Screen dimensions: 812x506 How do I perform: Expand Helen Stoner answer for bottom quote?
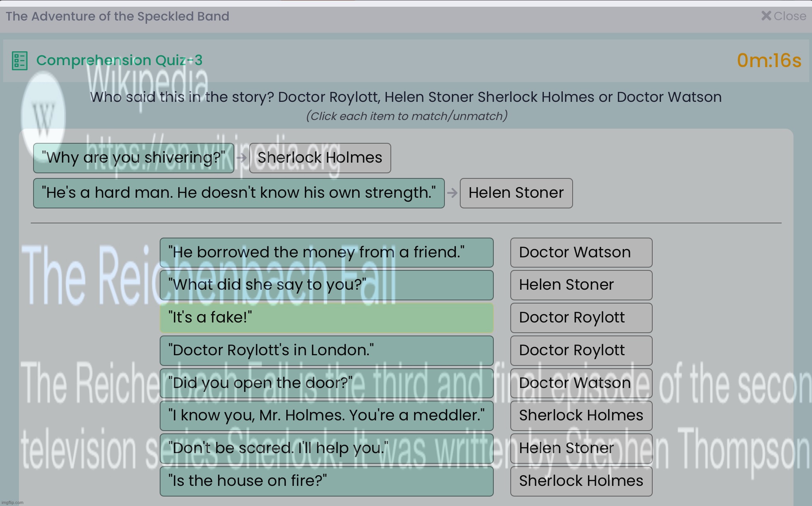pos(581,448)
